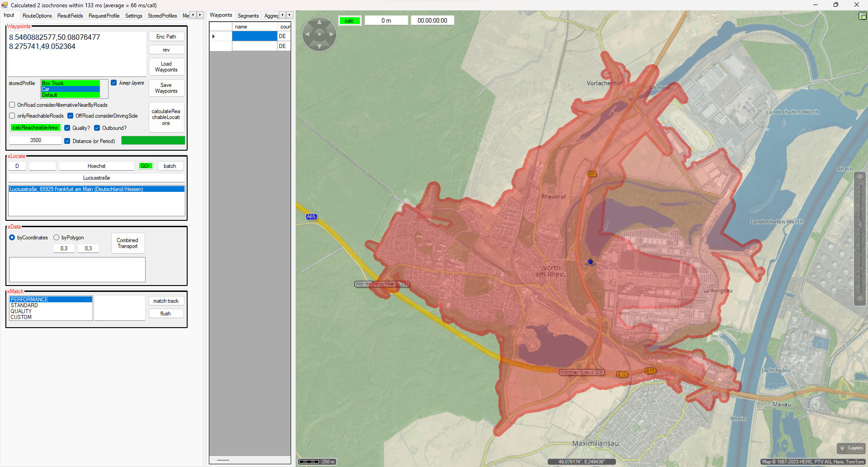
Task: Zoom out with the map minus button
Action: click(860, 299)
